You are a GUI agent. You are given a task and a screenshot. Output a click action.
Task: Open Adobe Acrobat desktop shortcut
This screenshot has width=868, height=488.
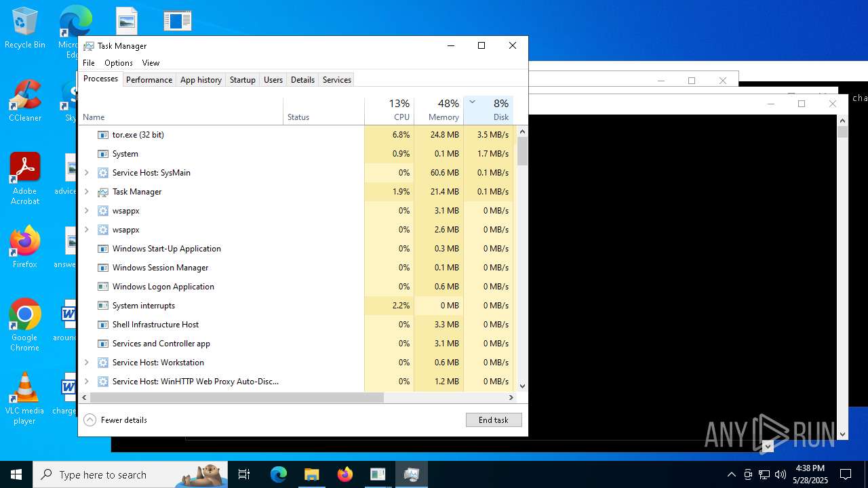pyautogui.click(x=25, y=179)
